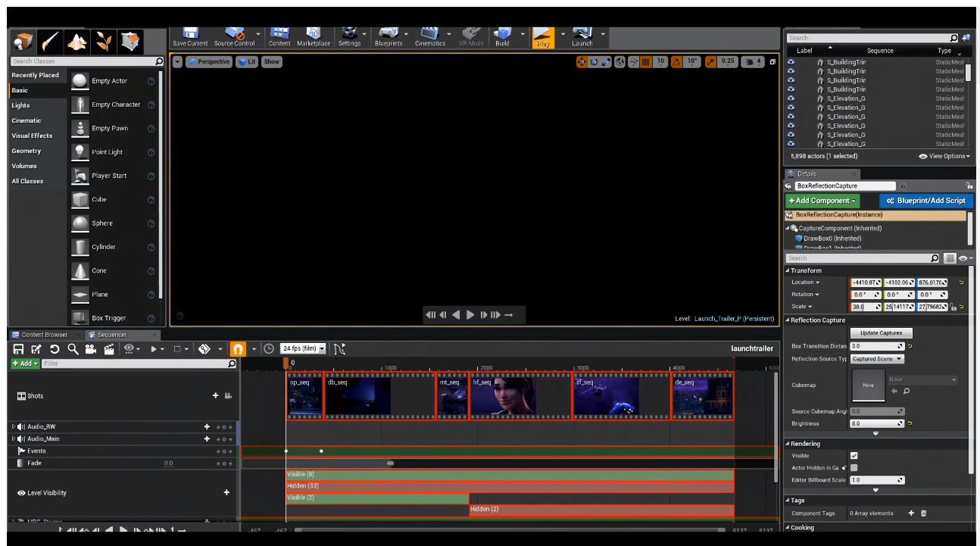Screen dimensions: 980x546
Task: Toggle scale snapping icon in viewport
Action: click(x=711, y=62)
